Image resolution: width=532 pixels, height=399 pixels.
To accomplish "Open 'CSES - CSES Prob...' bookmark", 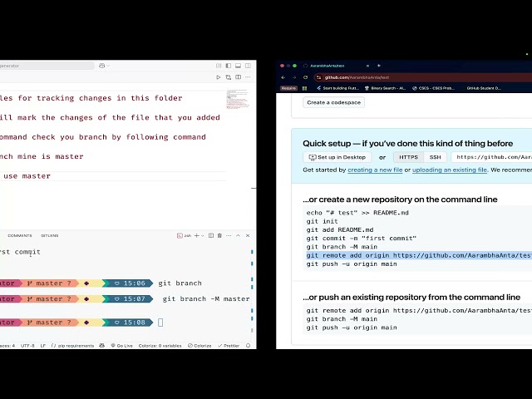I will [x=433, y=88].
